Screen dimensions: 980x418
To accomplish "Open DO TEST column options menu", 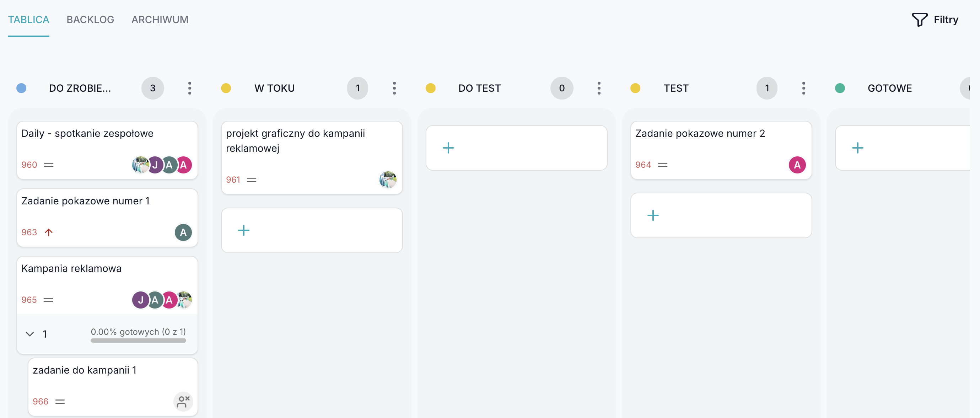I will (x=599, y=88).
